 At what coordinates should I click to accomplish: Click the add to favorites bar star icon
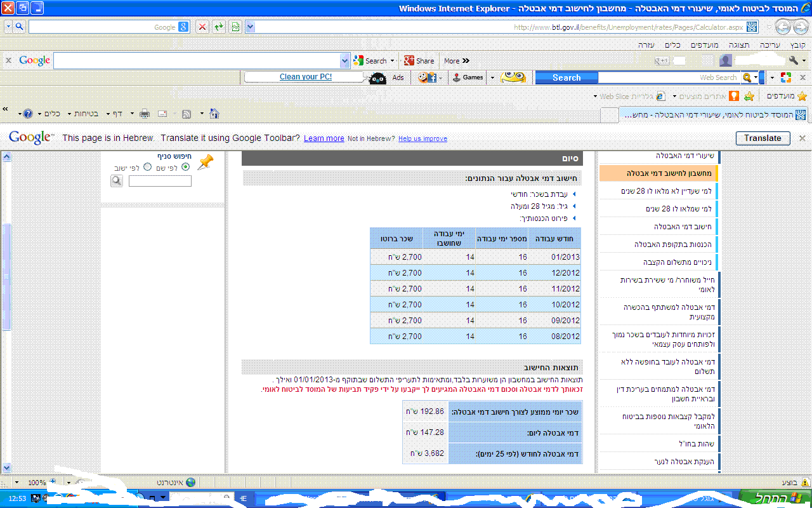pyautogui.click(x=749, y=96)
